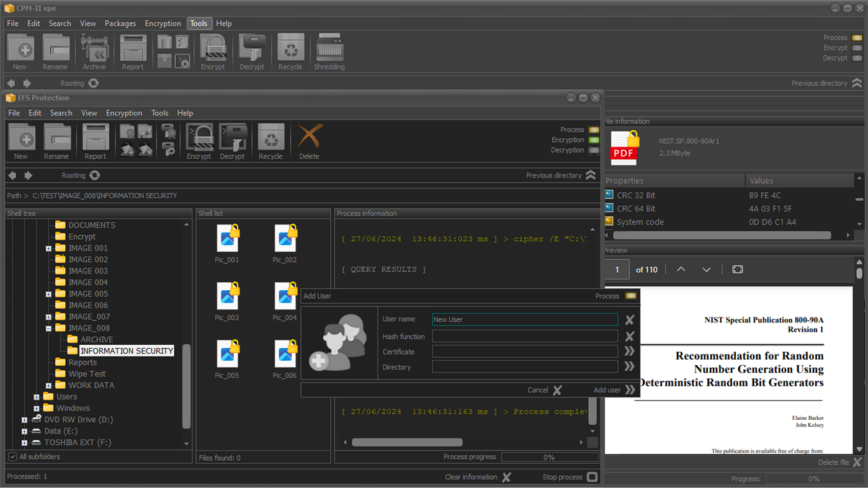Viewport: 868px width, 488px height.
Task: Click Previous directory in EFS Protection
Action: [x=561, y=175]
